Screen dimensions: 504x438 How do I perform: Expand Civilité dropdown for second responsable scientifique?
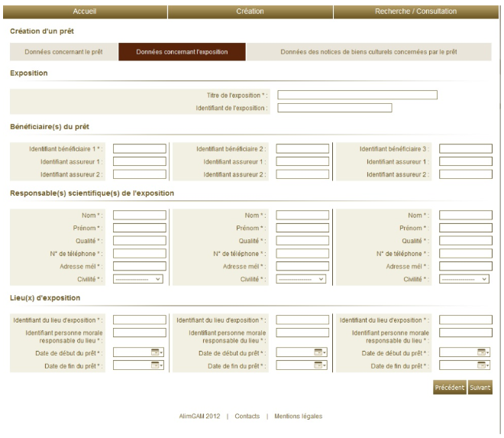(302, 279)
